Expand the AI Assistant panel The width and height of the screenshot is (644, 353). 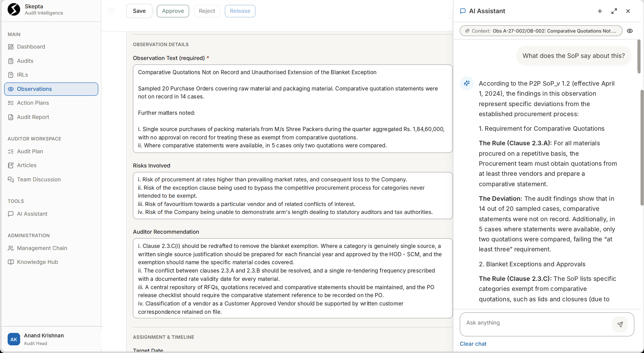coord(614,11)
